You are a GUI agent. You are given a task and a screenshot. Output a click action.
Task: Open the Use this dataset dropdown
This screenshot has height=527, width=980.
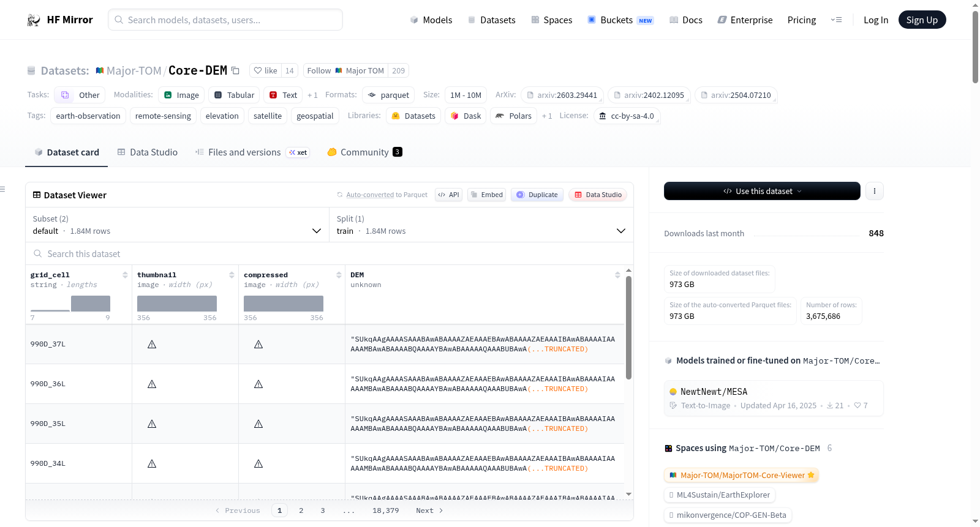[762, 191]
